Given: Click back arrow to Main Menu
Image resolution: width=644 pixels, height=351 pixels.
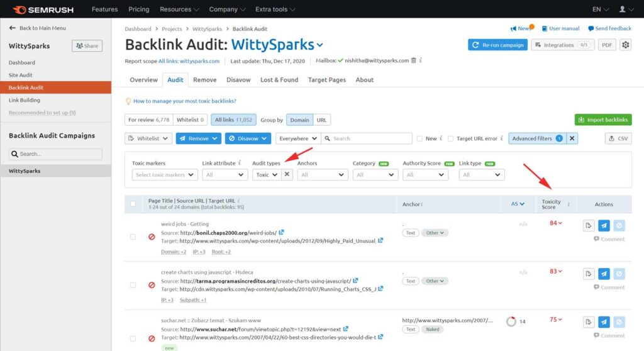Looking at the screenshot, I should pos(13,28).
